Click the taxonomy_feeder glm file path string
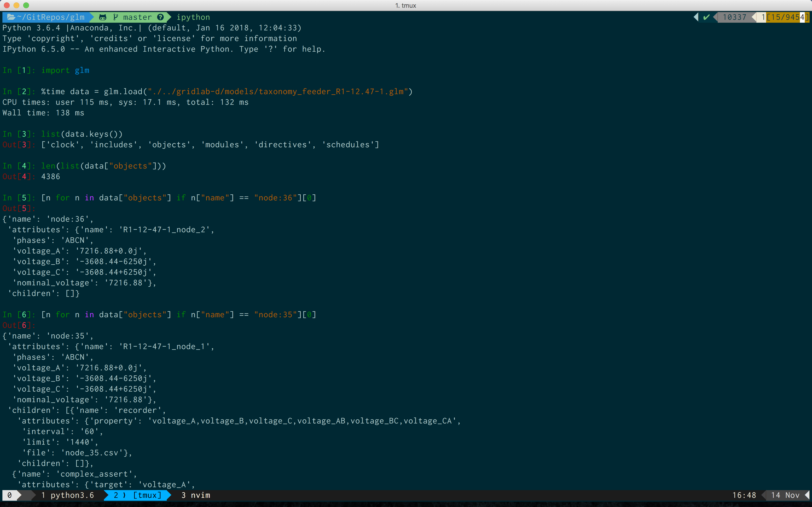The image size is (812, 507). (278, 92)
